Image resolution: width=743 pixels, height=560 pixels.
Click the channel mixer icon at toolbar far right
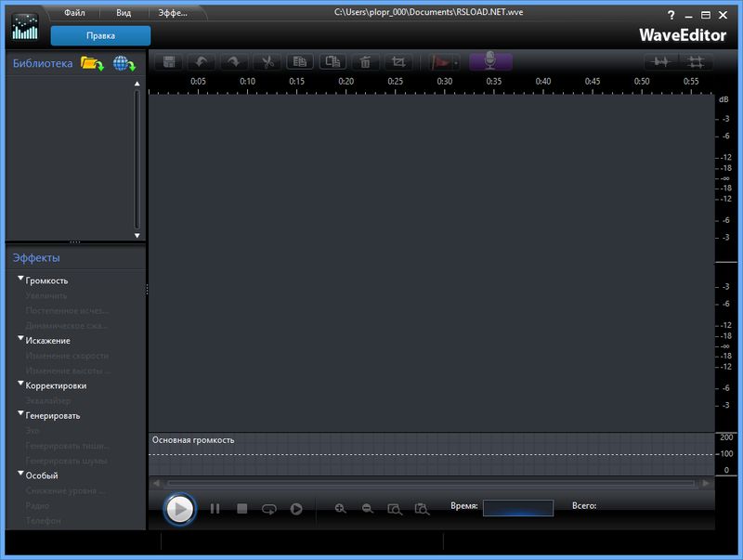[x=696, y=61]
